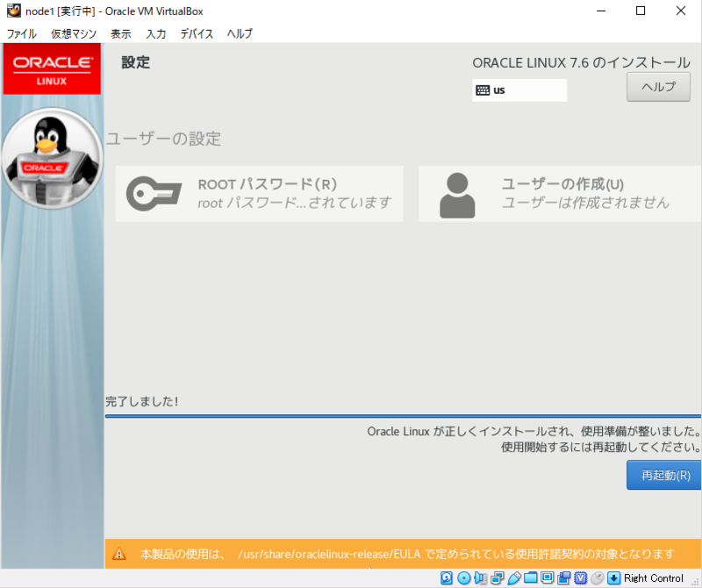Image resolution: width=702 pixels, height=588 pixels.
Task: Click the optical disc status icon
Action: coord(464,578)
